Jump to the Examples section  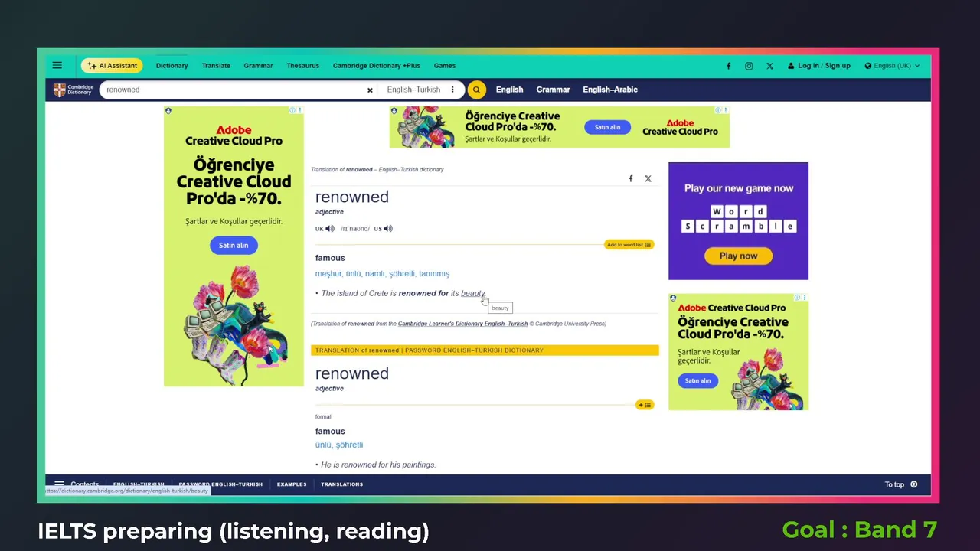pos(292,484)
